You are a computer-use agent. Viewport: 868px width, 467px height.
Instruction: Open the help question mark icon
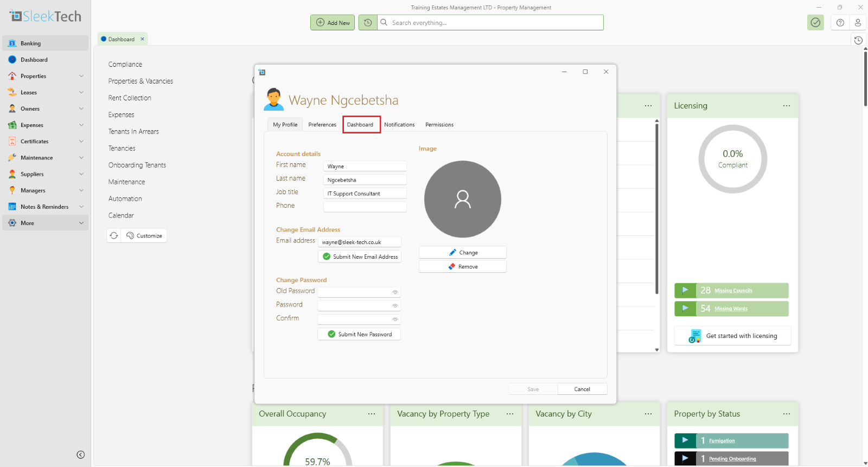(x=840, y=22)
